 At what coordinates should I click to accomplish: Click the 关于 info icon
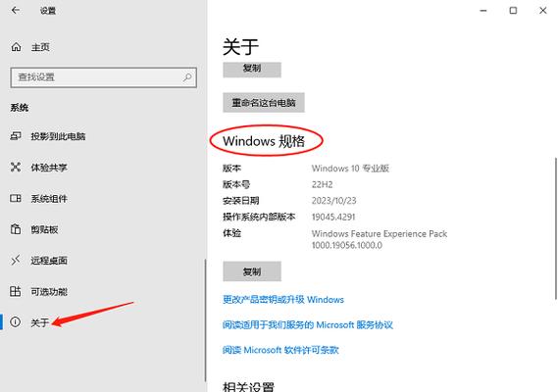(16, 321)
